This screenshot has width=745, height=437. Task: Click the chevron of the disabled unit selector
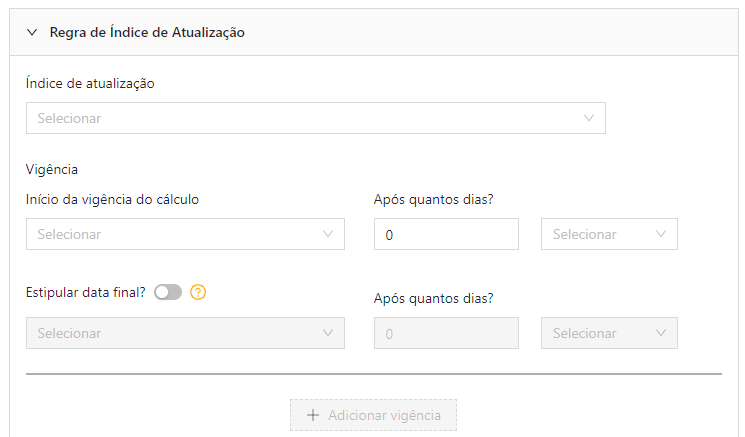click(660, 333)
